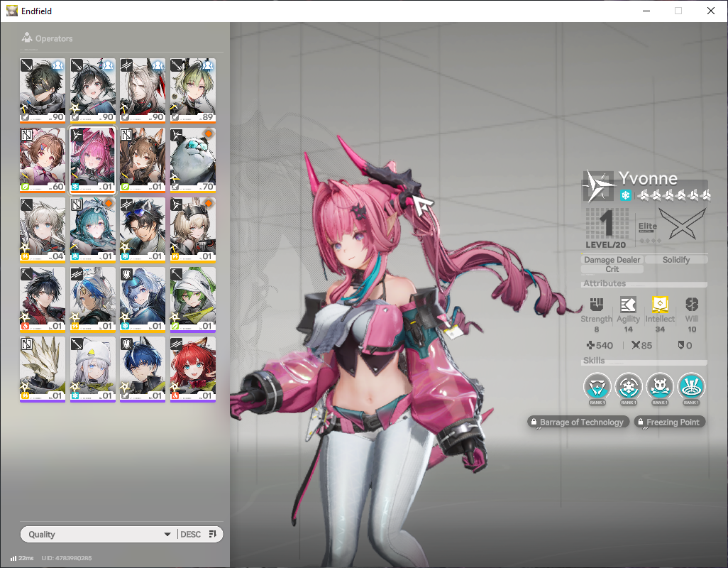This screenshot has width=728, height=568.
Task: Select the green-haired level 89 operator
Action: tap(193, 90)
